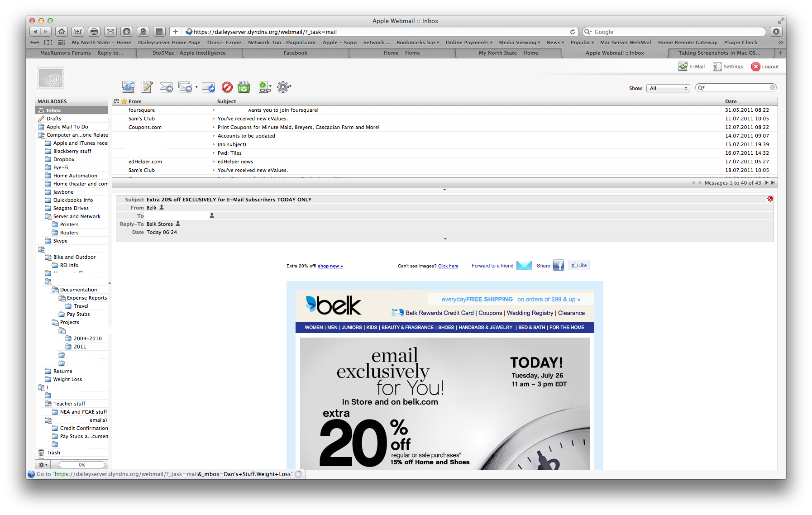Sort messages by Date column header
This screenshot has height=515, width=812.
(x=731, y=101)
